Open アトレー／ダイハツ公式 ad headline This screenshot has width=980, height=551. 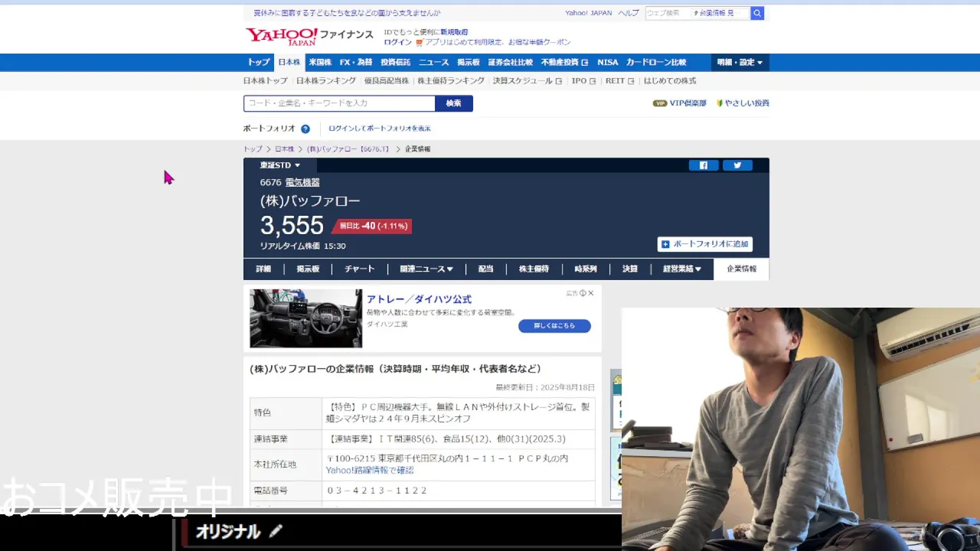(x=419, y=299)
